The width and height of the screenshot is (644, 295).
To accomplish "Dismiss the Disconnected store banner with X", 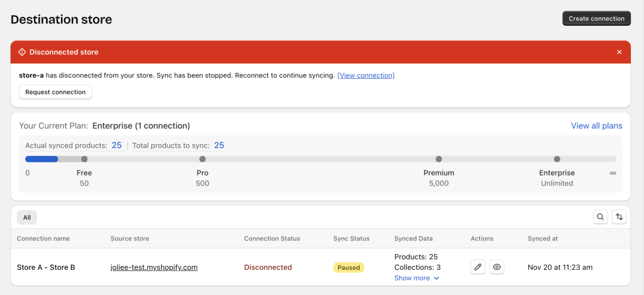I will [x=619, y=52].
